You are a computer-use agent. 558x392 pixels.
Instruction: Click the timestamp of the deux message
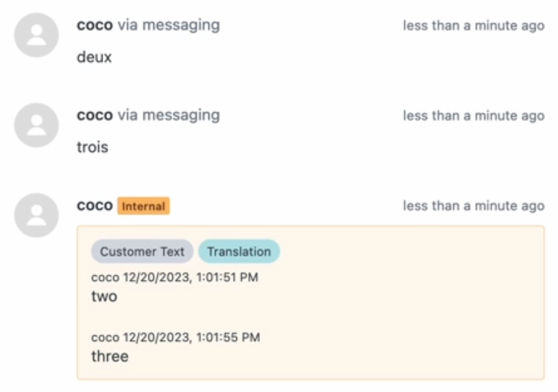pos(474,26)
